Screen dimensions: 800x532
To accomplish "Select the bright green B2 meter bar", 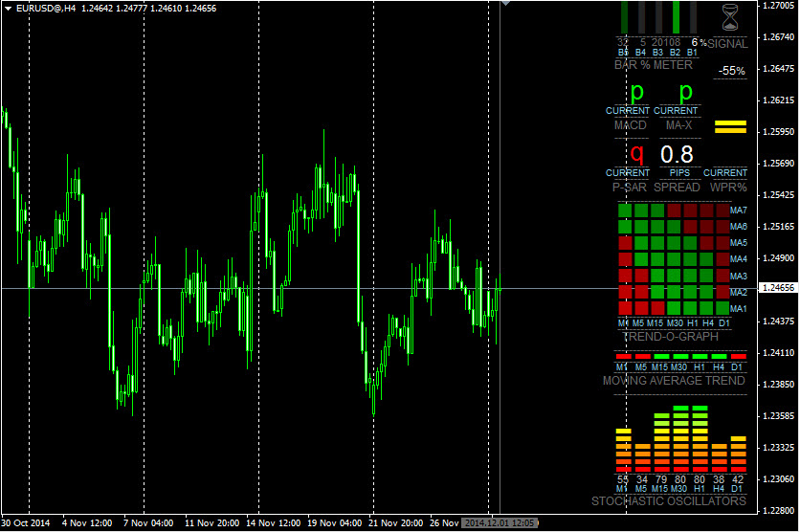I will [676, 17].
